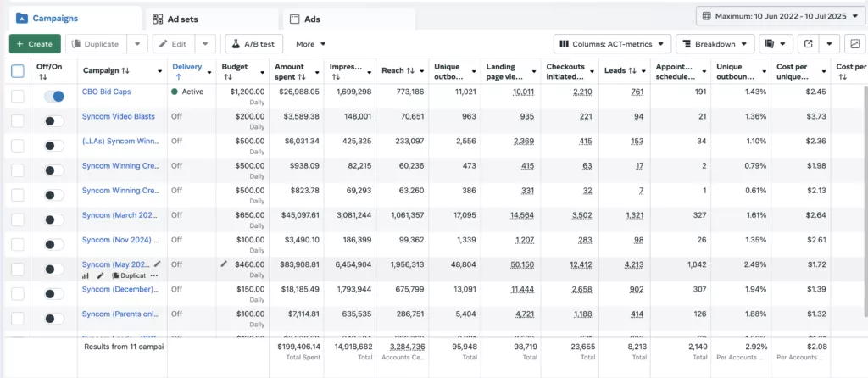Click pencil icon next to Syncom (May) name
This screenshot has width=868, height=378.
[x=157, y=264]
